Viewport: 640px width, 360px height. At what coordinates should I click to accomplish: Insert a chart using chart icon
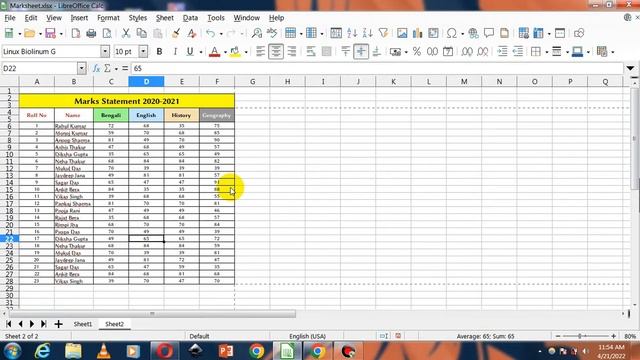coord(417,33)
